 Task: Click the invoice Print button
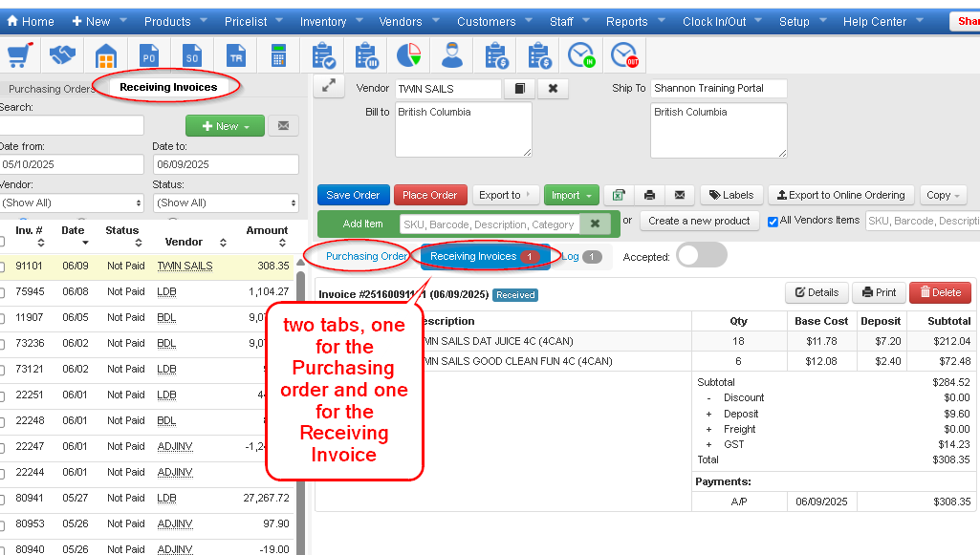pyautogui.click(x=878, y=292)
